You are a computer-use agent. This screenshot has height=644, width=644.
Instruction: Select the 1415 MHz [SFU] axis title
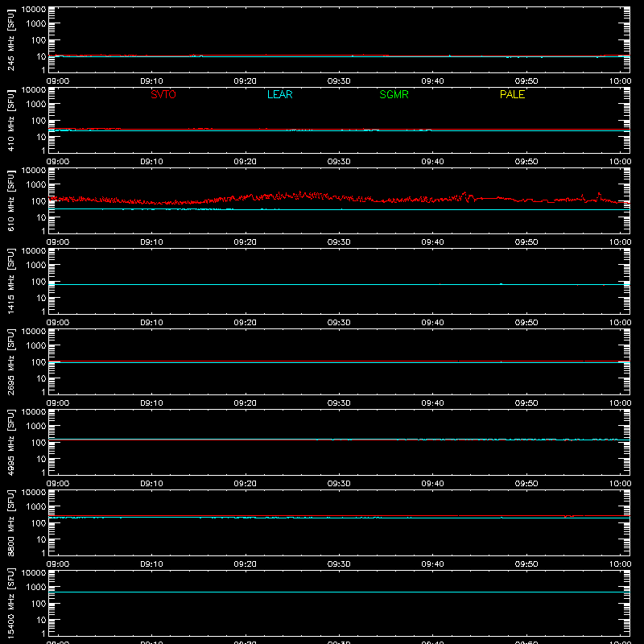click(x=10, y=281)
